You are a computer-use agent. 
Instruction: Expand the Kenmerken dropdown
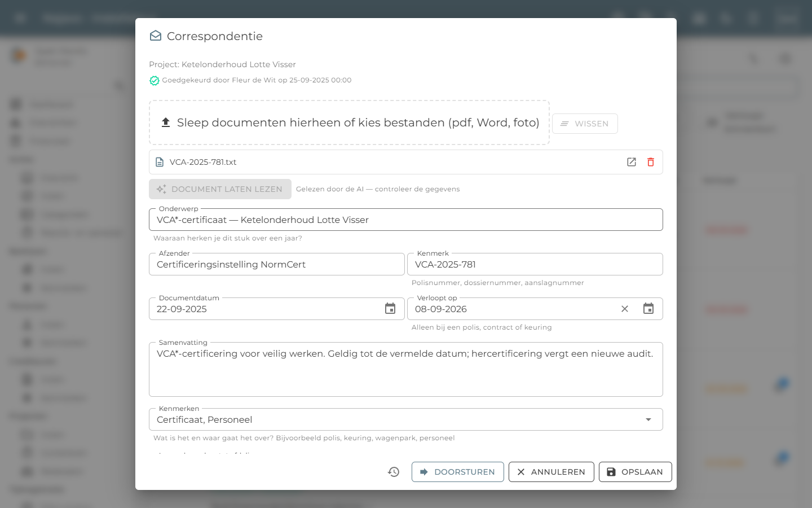[648, 419]
